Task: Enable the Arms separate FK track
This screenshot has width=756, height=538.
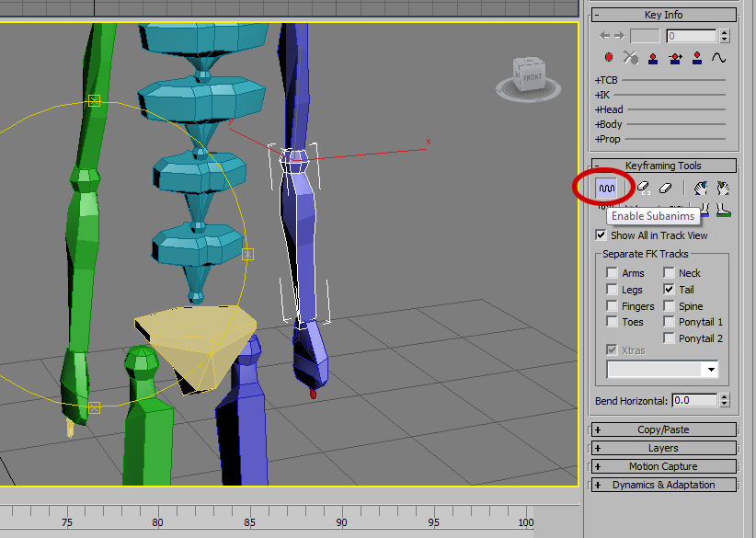Action: (x=613, y=272)
